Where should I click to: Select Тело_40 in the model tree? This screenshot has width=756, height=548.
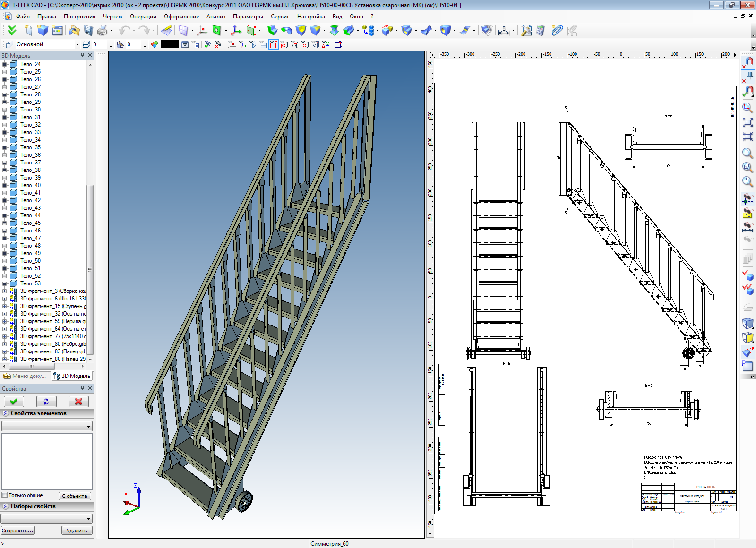coord(30,185)
